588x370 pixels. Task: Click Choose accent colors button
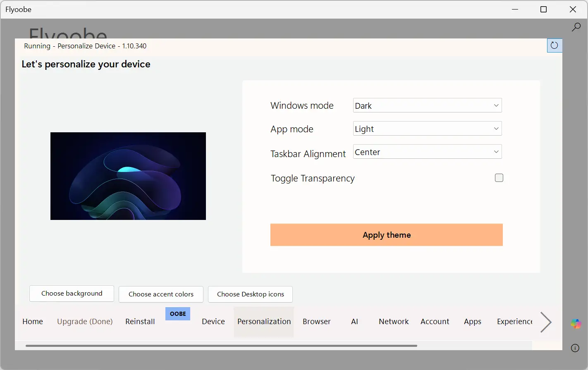coord(161,294)
